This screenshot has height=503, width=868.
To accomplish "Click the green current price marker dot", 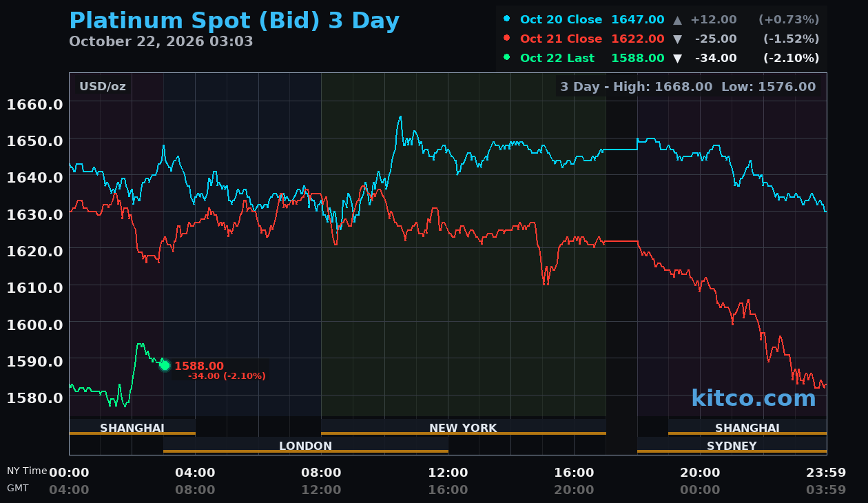I will coord(165,365).
